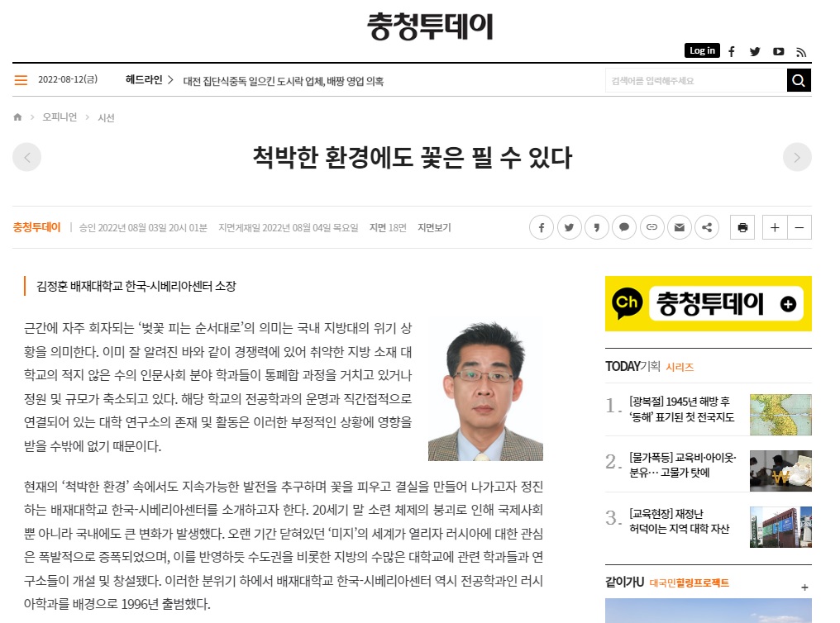Open the yellow Kakao channel 충청투데이 banner
Image resolution: width=840 pixels, height=623 pixels.
pos(709,303)
